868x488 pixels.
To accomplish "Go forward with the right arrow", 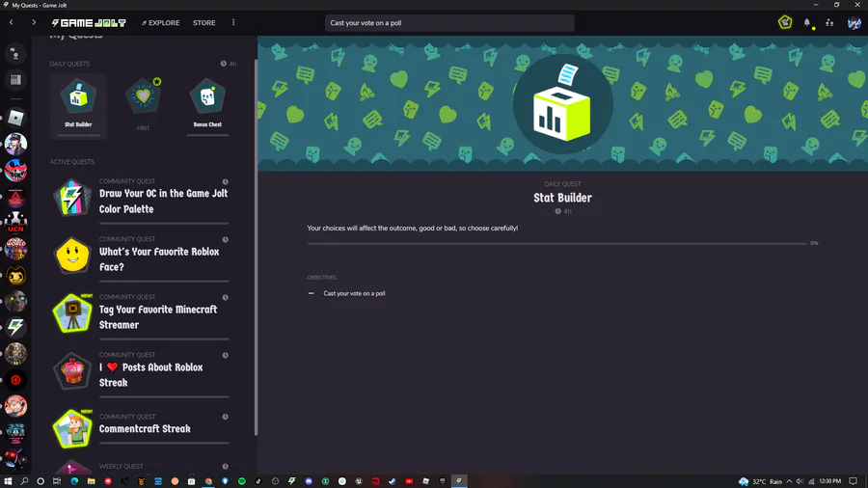I will click(x=34, y=23).
